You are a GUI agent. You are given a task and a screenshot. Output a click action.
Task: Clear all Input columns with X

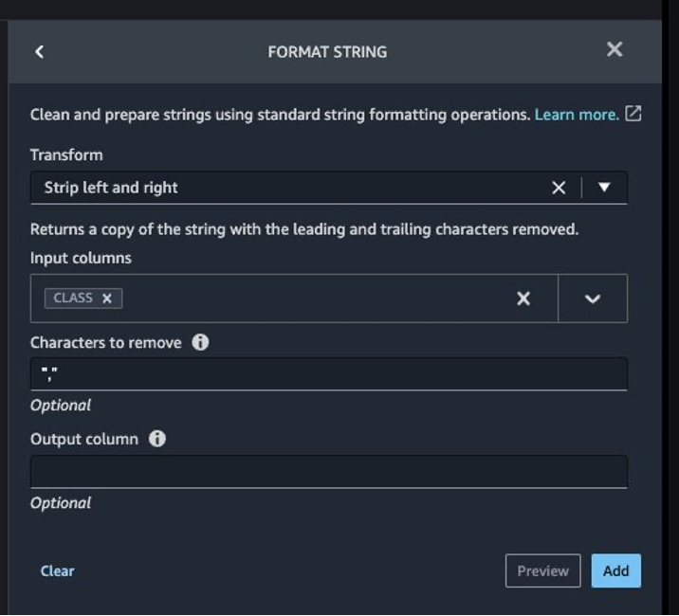[523, 299]
